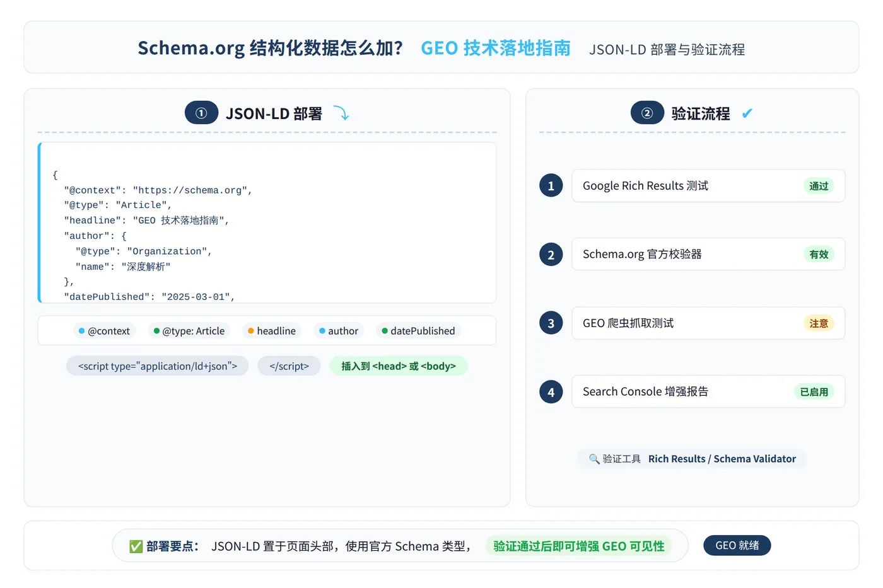Image resolution: width=883 pixels, height=588 pixels.
Task: Click the 有效 status badge
Action: (x=819, y=255)
